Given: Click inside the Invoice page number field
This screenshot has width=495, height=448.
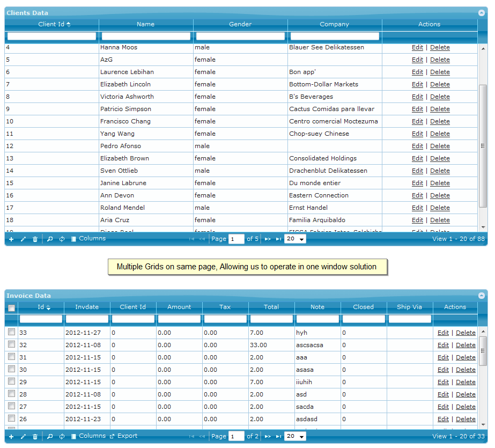Looking at the screenshot, I should pyautogui.click(x=236, y=436).
